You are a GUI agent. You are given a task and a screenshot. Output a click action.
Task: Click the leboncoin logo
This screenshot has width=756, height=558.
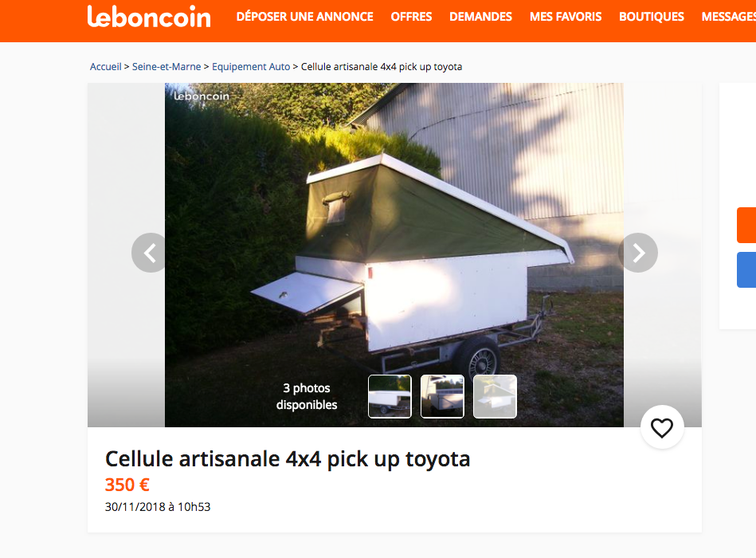(x=149, y=17)
